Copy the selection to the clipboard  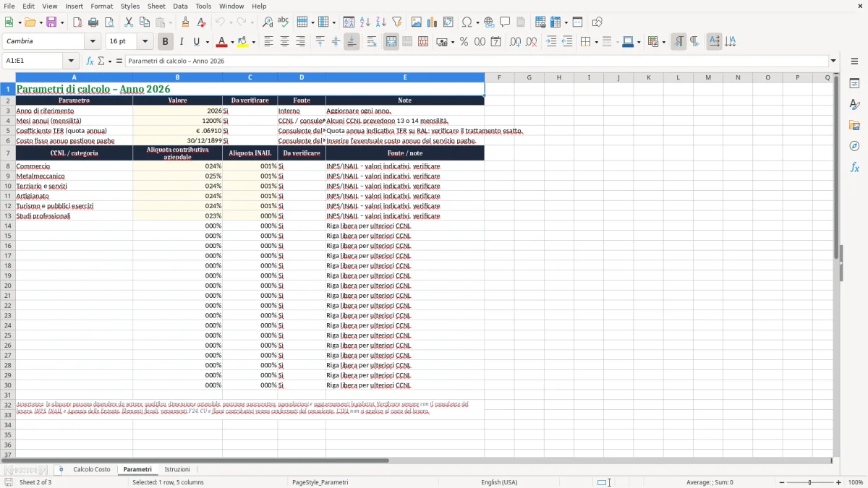pyautogui.click(x=145, y=22)
